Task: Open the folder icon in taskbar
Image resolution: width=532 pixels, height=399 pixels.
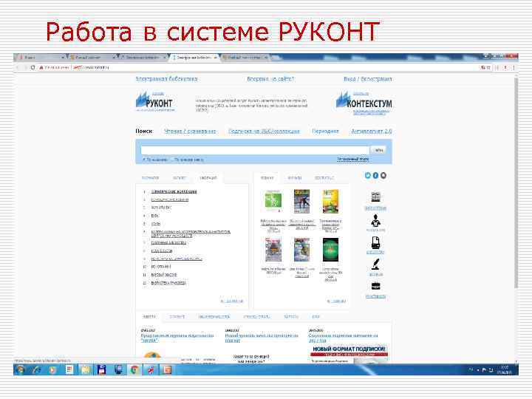Action: click(86, 369)
